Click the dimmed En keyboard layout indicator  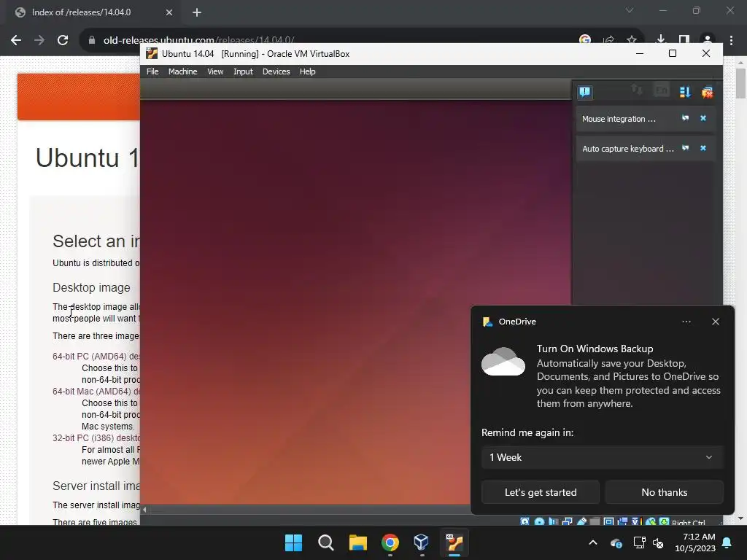tap(662, 90)
